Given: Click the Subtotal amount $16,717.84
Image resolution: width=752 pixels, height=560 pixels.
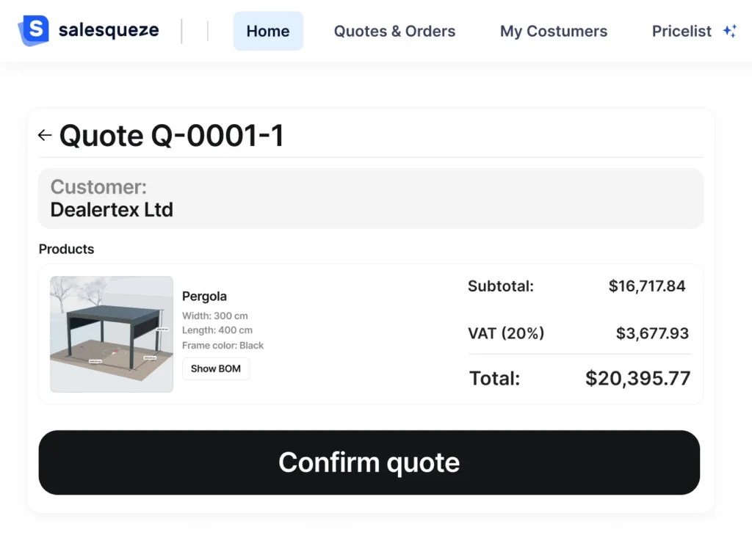Looking at the screenshot, I should [647, 286].
